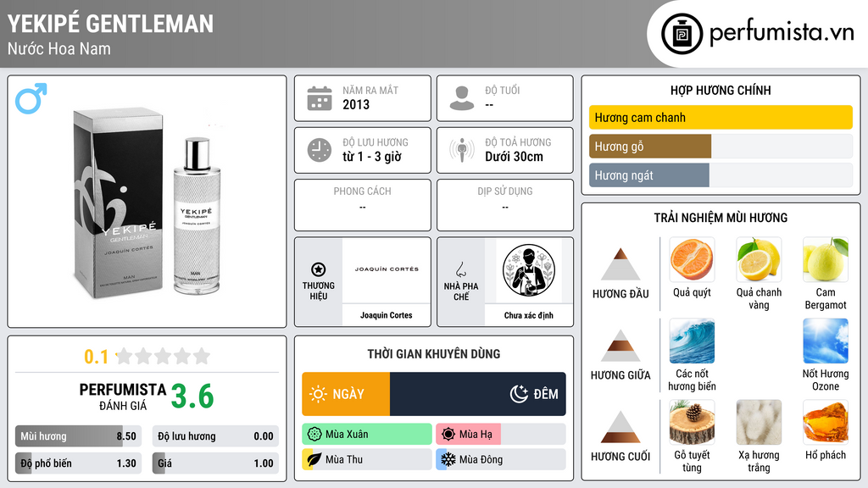This screenshot has height=488, width=868.
Task: Click the ocean wave image Các nốt hương biển
Action: click(692, 341)
